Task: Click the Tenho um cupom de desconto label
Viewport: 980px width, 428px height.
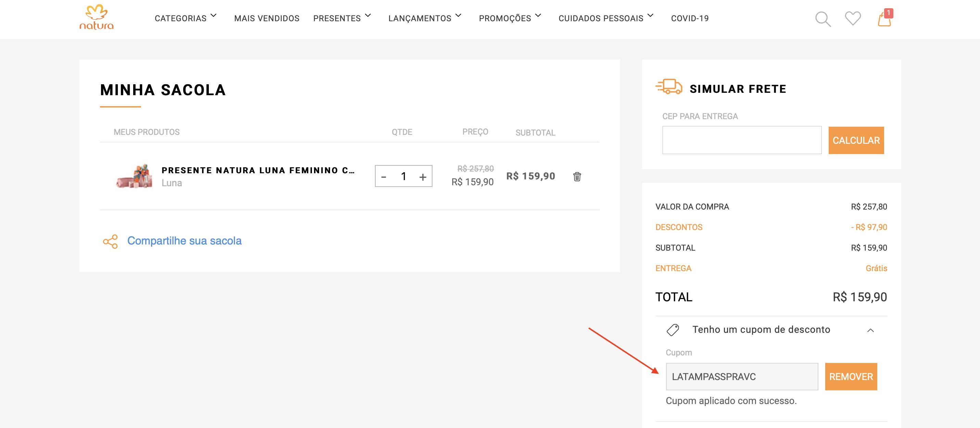Action: (x=761, y=329)
